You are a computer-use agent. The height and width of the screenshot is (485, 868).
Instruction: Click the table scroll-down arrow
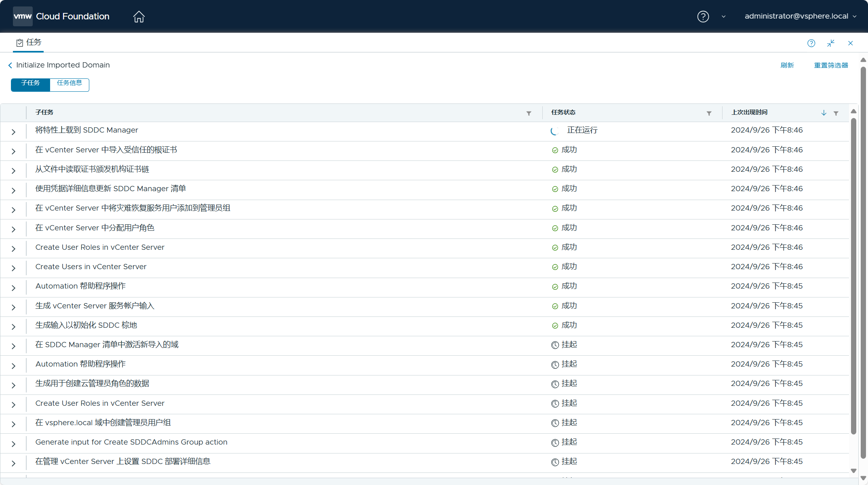(x=853, y=471)
